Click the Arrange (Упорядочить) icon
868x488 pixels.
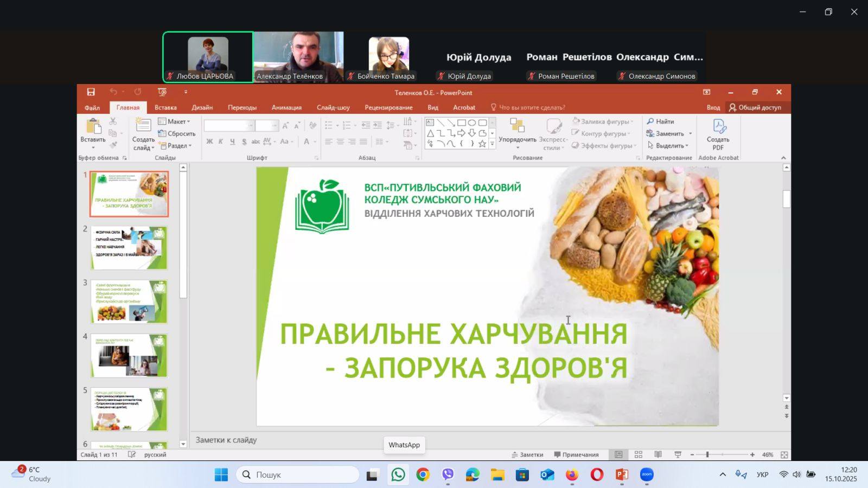pyautogui.click(x=517, y=126)
